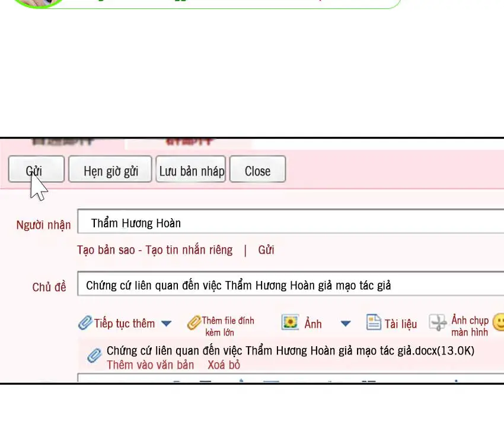Click the large file attachment paperclip icon

point(194,322)
